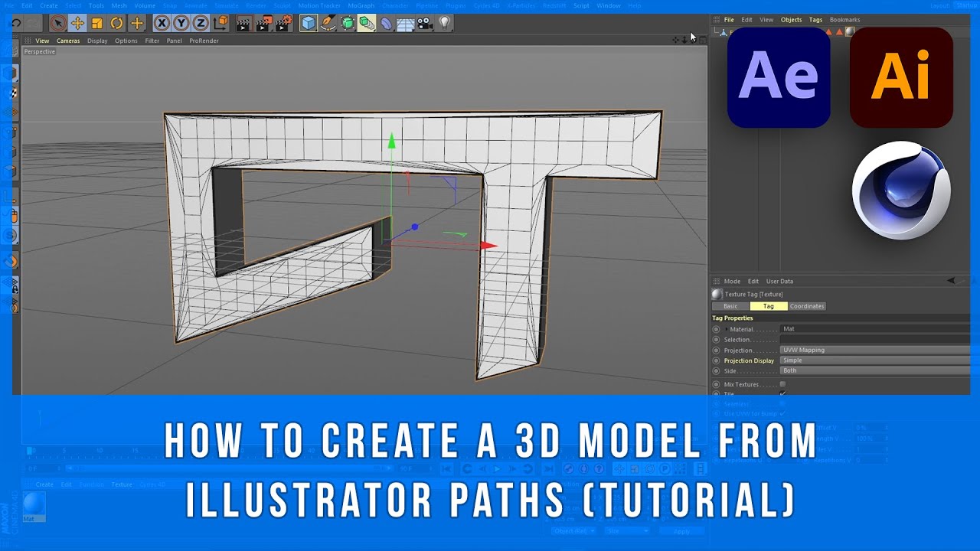Click the viewport maximize toggle icon

tap(703, 40)
